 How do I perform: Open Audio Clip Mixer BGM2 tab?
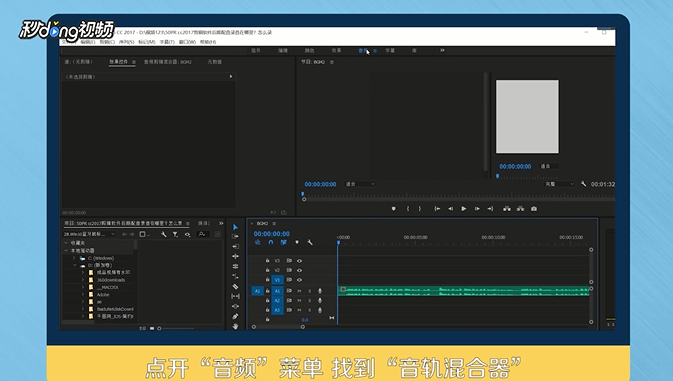[x=168, y=62]
